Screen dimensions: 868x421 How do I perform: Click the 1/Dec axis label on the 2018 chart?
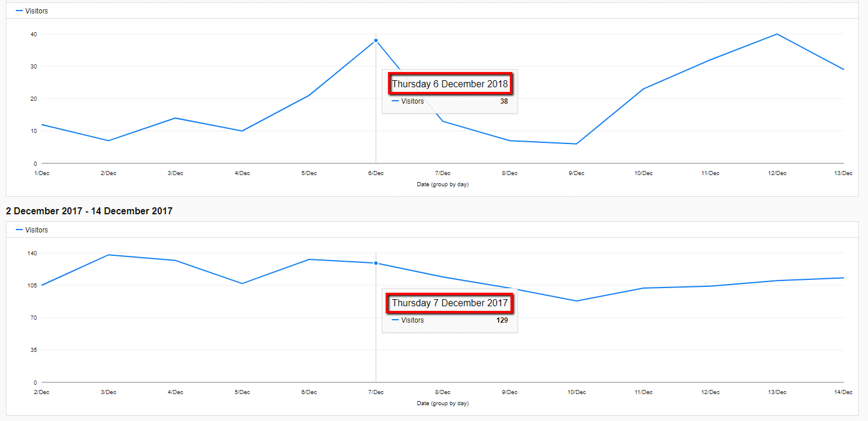click(42, 173)
